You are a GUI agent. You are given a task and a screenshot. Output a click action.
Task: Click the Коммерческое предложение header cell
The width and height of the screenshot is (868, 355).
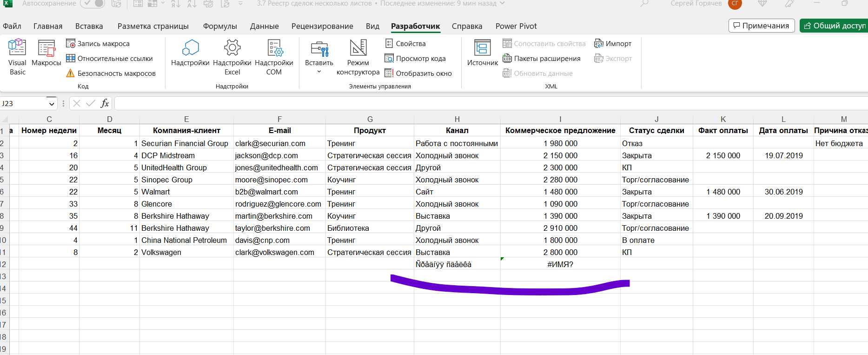[560, 131]
